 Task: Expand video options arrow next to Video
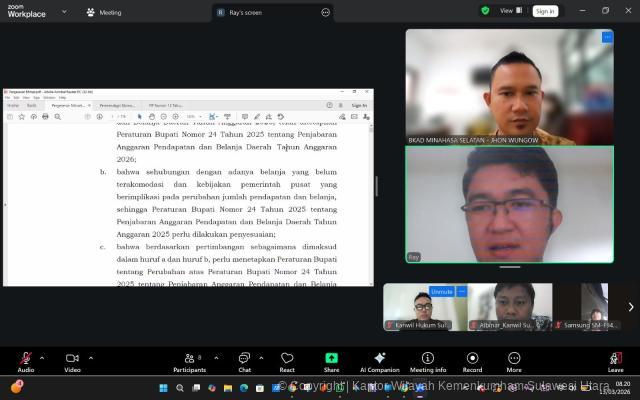click(x=91, y=357)
